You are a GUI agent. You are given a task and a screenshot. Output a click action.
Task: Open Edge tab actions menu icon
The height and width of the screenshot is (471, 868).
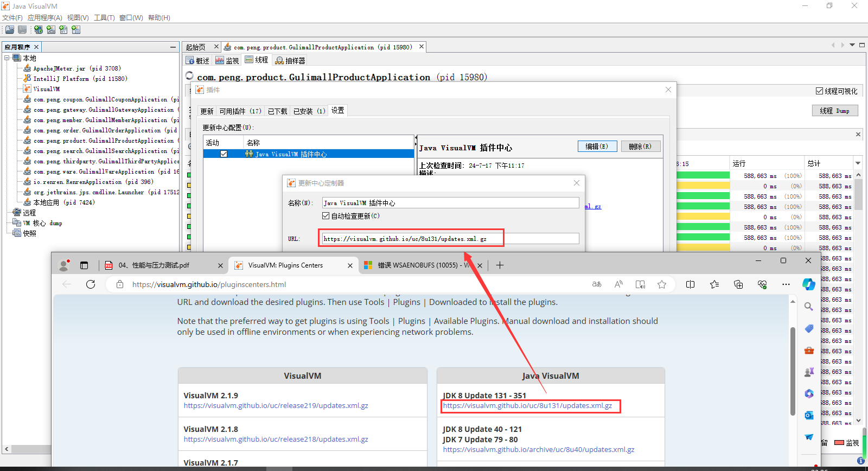pos(84,265)
